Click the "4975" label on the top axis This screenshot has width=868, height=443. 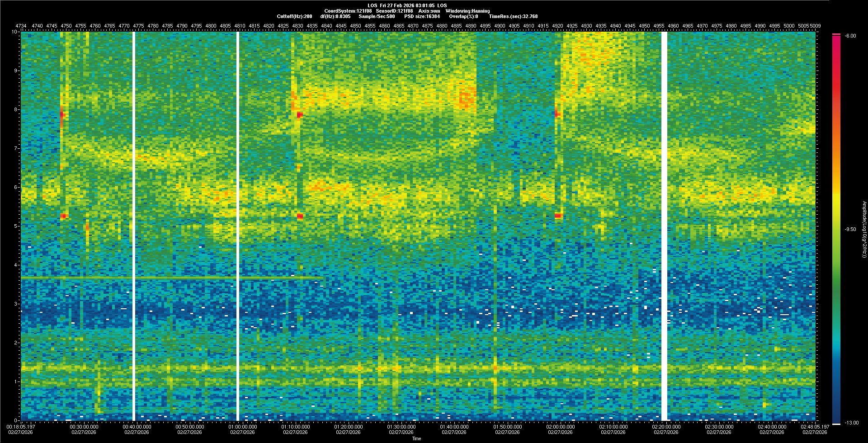coord(717,26)
